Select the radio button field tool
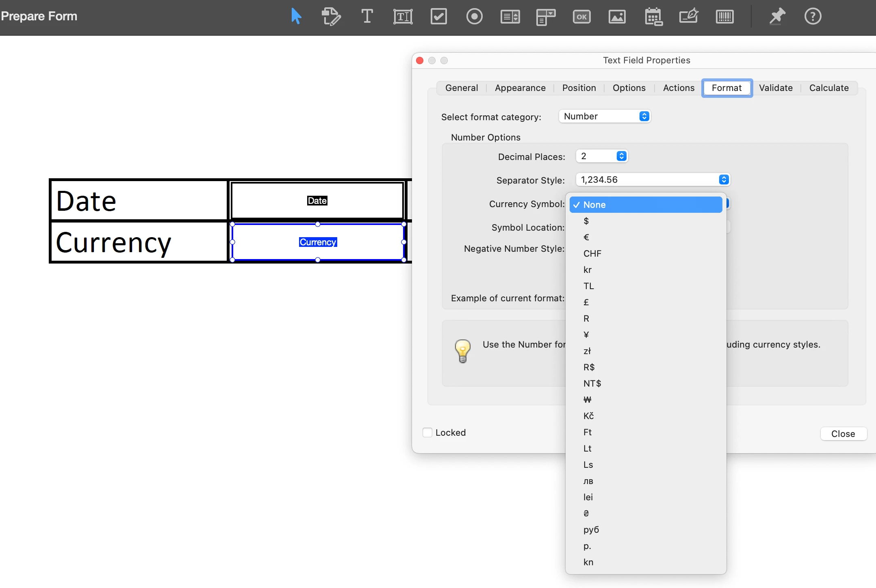This screenshot has height=588, width=876. pyautogui.click(x=474, y=17)
